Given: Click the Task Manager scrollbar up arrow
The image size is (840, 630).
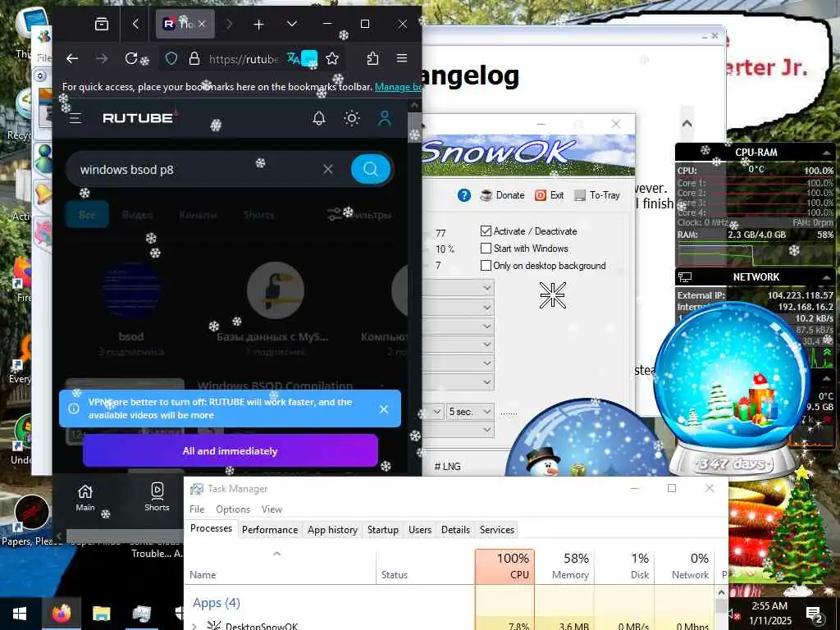Looking at the screenshot, I should [721, 592].
